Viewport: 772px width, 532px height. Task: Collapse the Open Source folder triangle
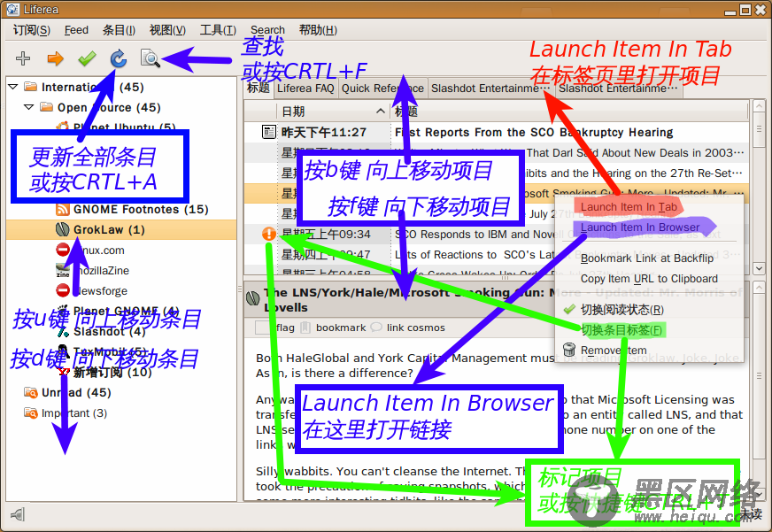tap(29, 107)
